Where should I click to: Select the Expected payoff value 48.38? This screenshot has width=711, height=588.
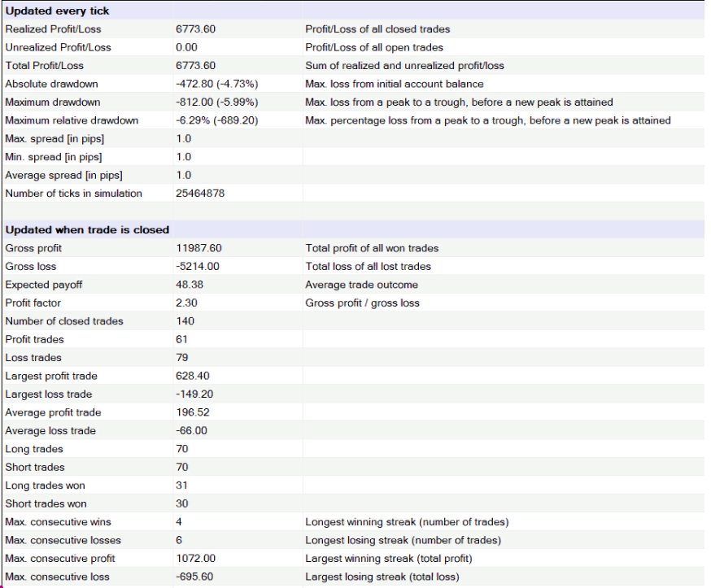tap(190, 285)
